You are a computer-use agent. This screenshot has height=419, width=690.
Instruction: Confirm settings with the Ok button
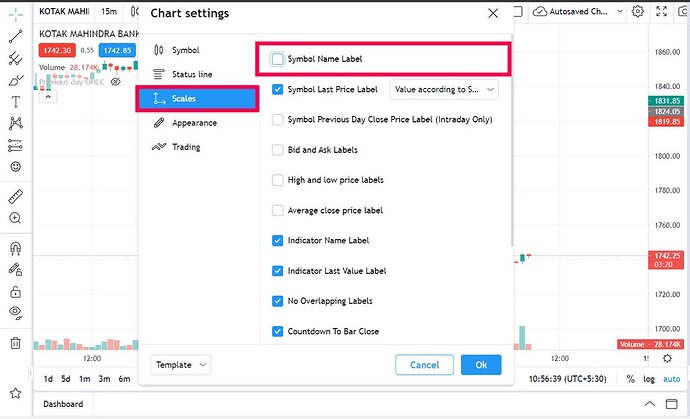click(x=481, y=365)
